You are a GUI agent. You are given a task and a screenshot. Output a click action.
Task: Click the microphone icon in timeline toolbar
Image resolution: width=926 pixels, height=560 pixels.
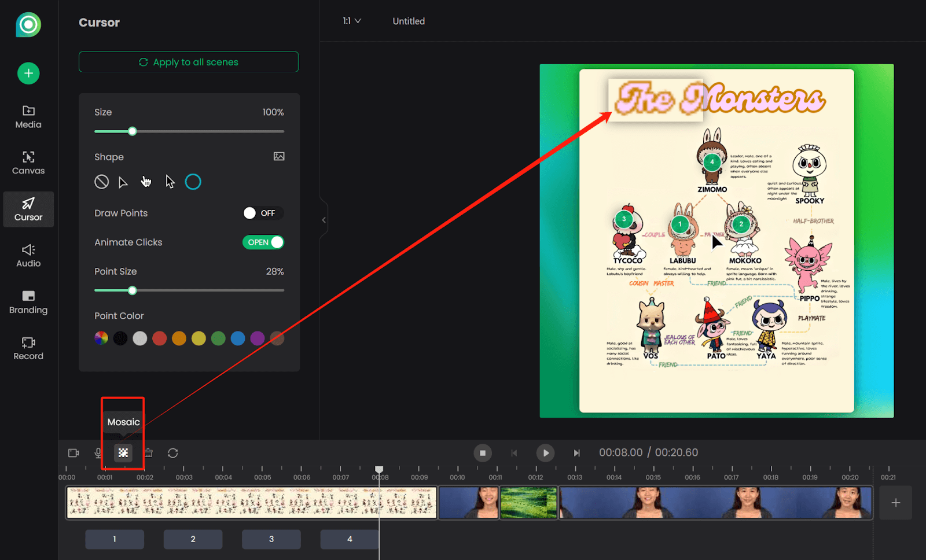tap(98, 453)
